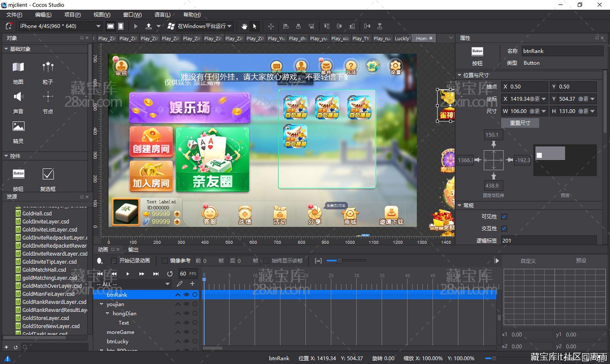Open the Language menu

click(162, 15)
